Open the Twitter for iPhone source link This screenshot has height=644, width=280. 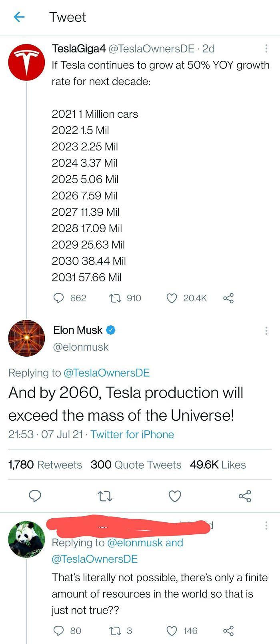pos(132,434)
